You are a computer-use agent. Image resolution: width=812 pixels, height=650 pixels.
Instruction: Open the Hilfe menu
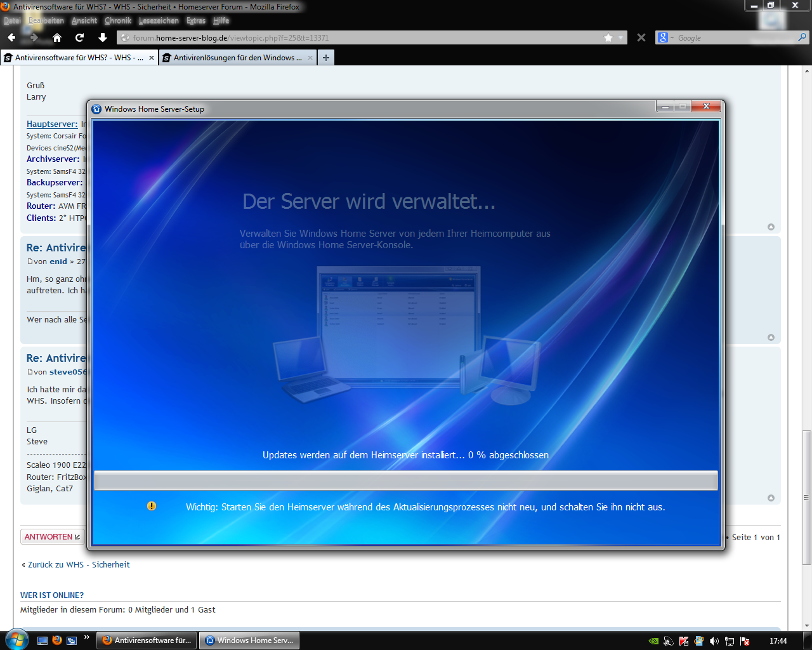[x=221, y=20]
